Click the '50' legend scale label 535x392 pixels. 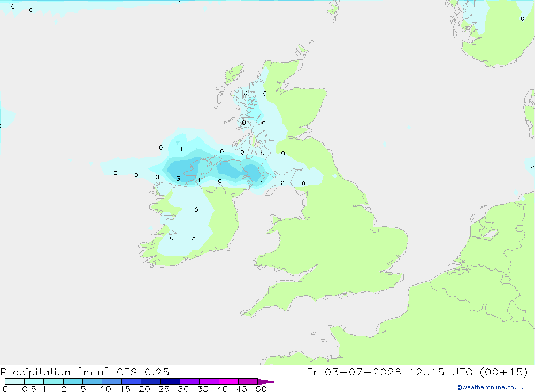[262, 389]
